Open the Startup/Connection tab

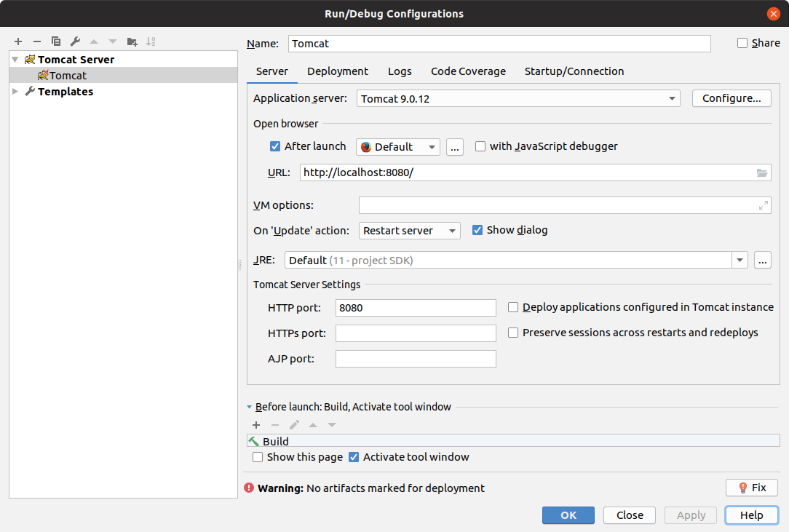pos(574,71)
